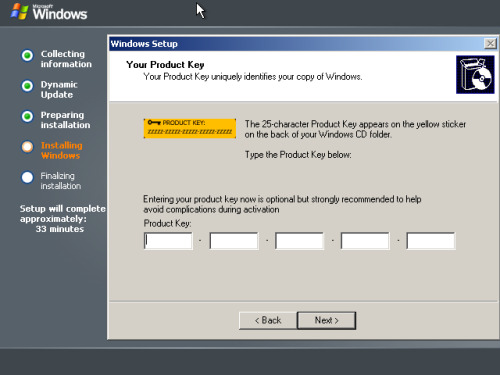500x375 pixels.
Task: Click the CD software box icon
Action: click(475, 75)
